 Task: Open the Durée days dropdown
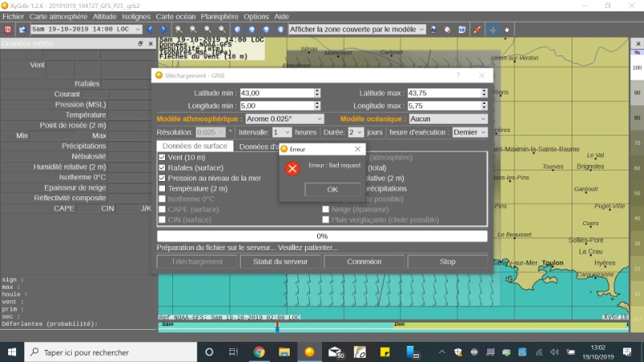[x=356, y=132]
